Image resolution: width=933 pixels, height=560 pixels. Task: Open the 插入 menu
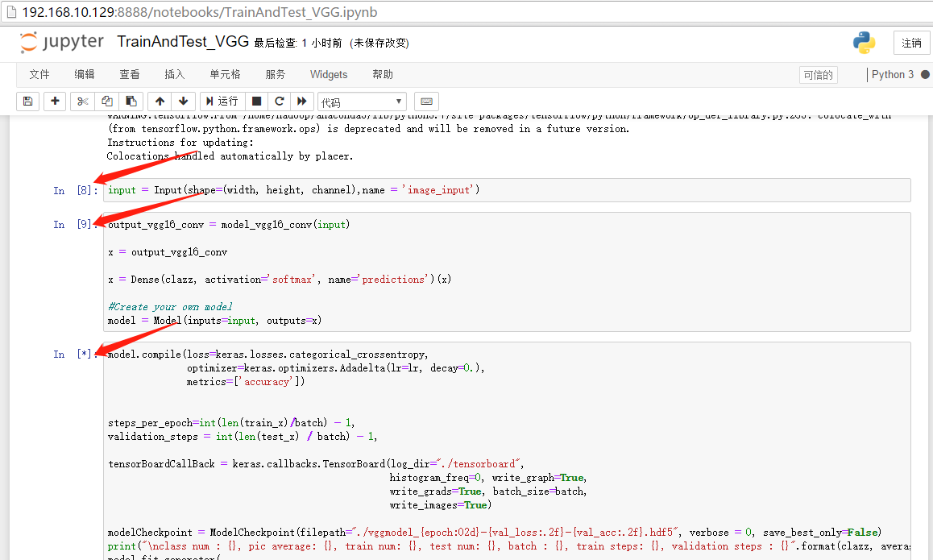174,74
